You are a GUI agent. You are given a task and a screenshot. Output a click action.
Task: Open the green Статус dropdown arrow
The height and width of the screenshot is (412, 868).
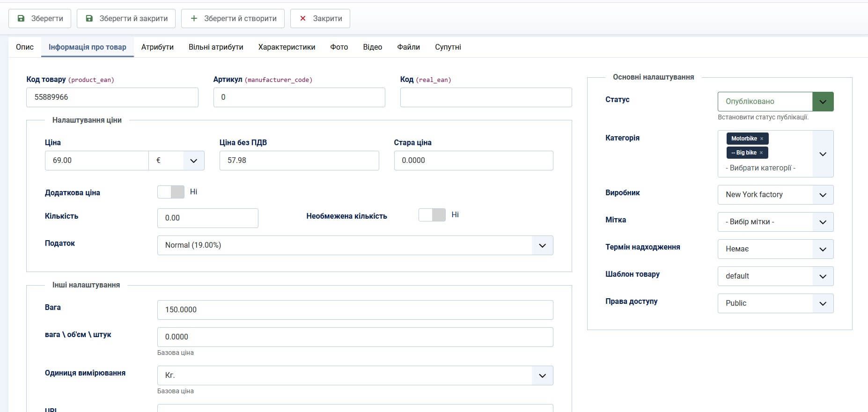coord(823,102)
